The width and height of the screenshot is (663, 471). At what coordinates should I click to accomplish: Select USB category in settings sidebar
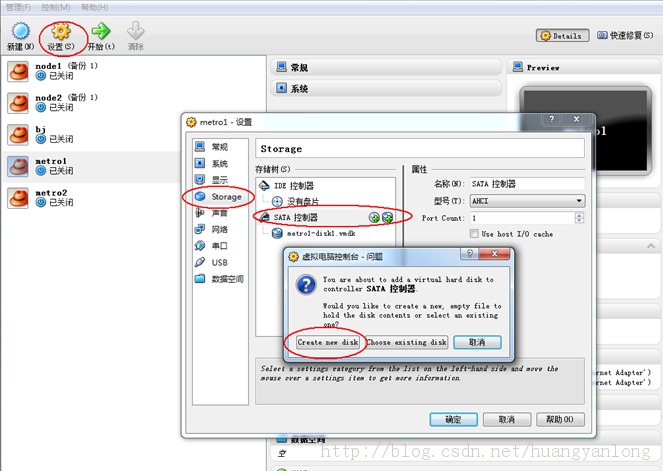click(x=220, y=263)
